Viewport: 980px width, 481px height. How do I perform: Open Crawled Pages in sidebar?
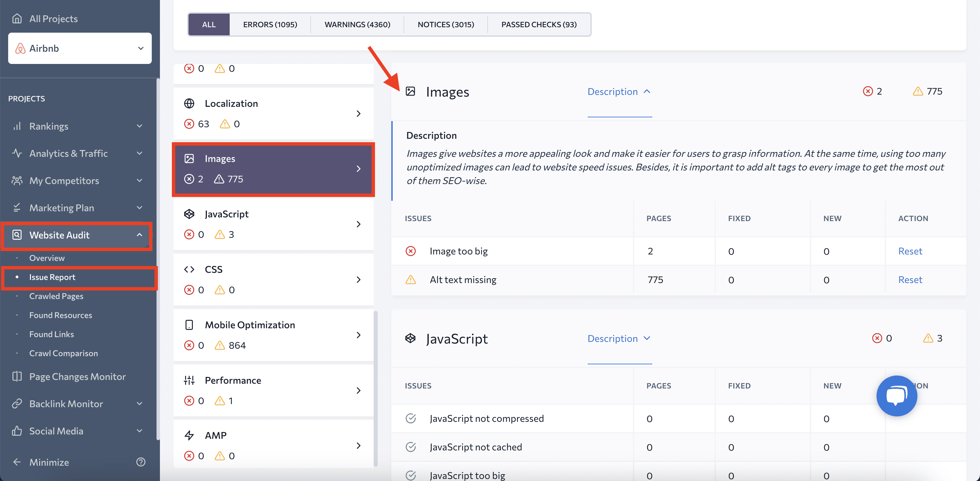coord(56,296)
